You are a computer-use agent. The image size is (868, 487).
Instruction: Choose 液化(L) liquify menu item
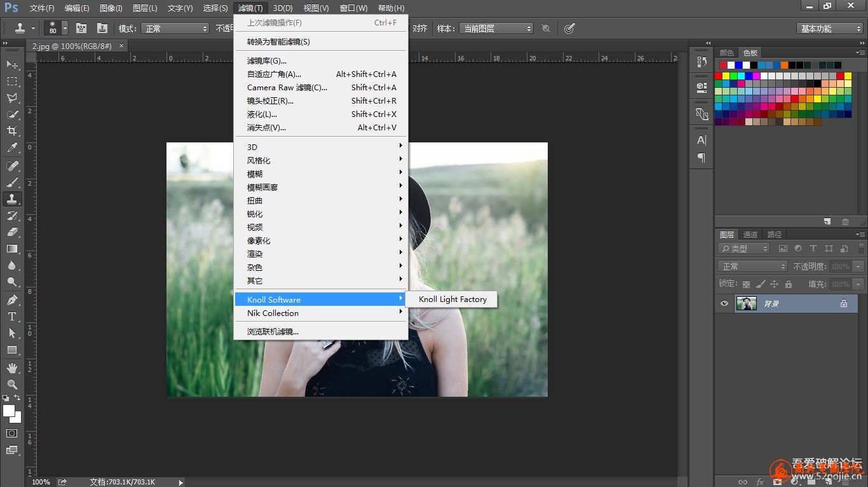click(x=321, y=114)
